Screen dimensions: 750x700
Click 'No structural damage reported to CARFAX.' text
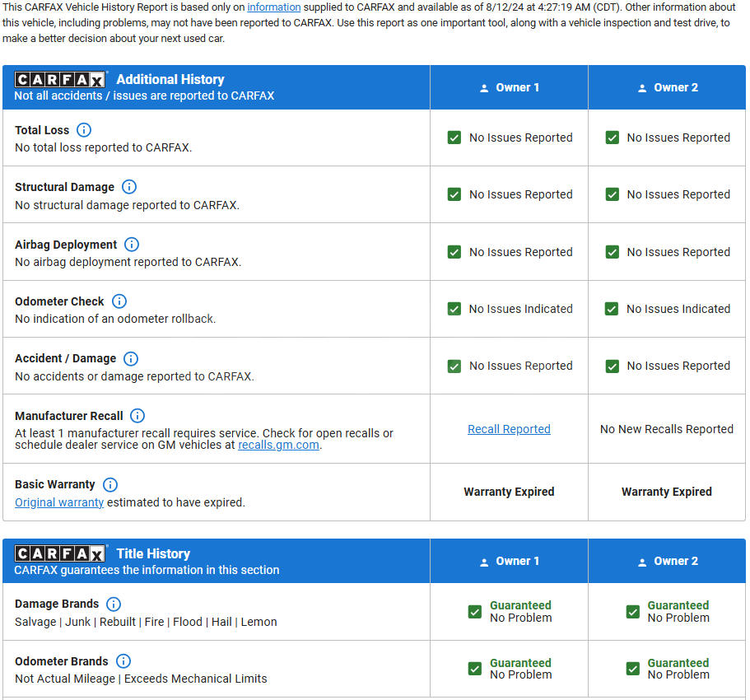point(128,205)
